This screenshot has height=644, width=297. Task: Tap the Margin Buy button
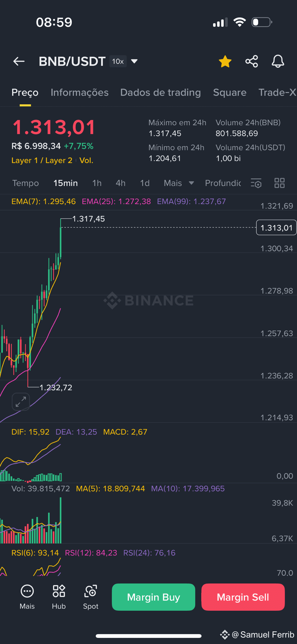coord(154,597)
